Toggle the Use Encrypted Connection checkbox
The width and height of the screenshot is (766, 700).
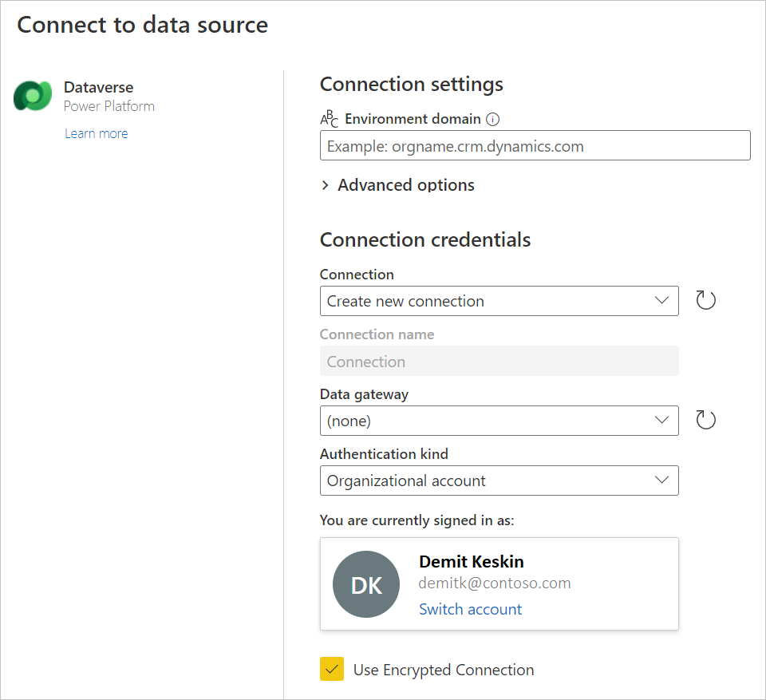point(332,670)
